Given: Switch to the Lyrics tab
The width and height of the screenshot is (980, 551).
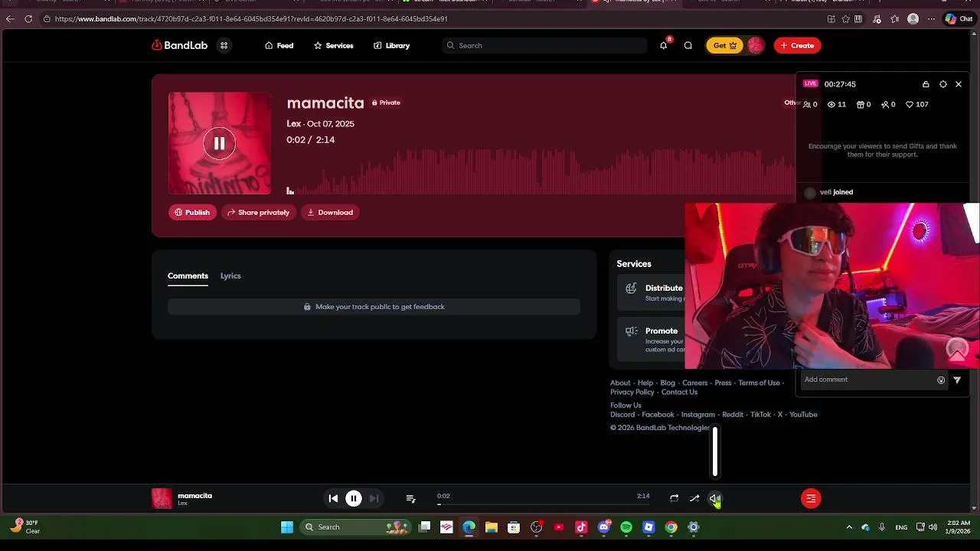Looking at the screenshot, I should [x=230, y=275].
